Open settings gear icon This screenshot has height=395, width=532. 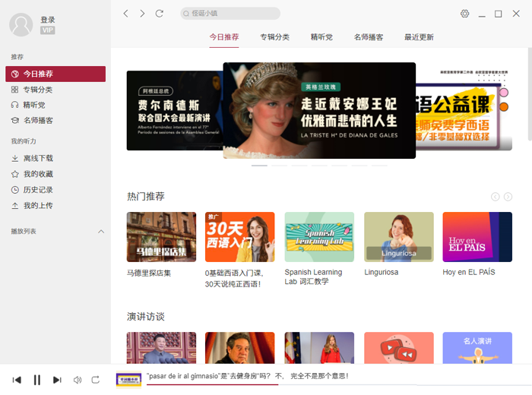point(465,14)
